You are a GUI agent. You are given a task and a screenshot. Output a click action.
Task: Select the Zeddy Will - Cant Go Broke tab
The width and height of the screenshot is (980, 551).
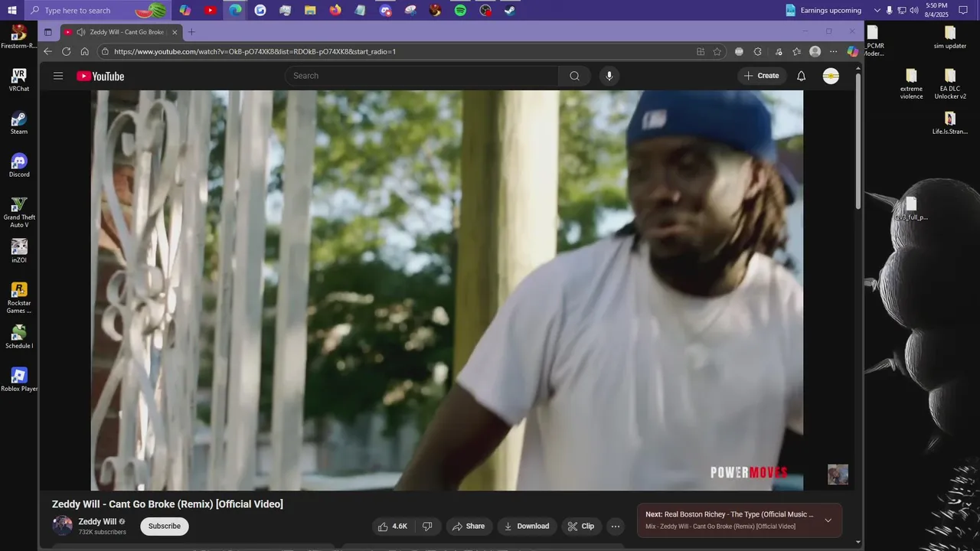pos(120,32)
